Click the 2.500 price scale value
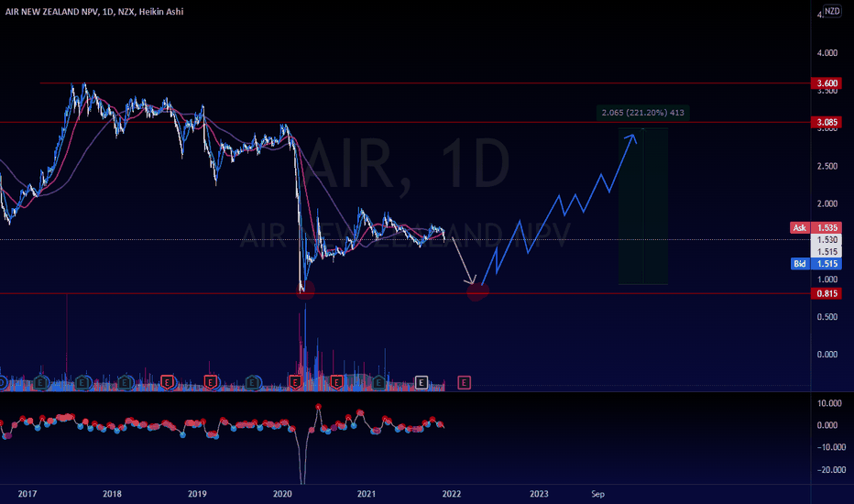Viewport: 854px width, 504px height. click(x=827, y=166)
